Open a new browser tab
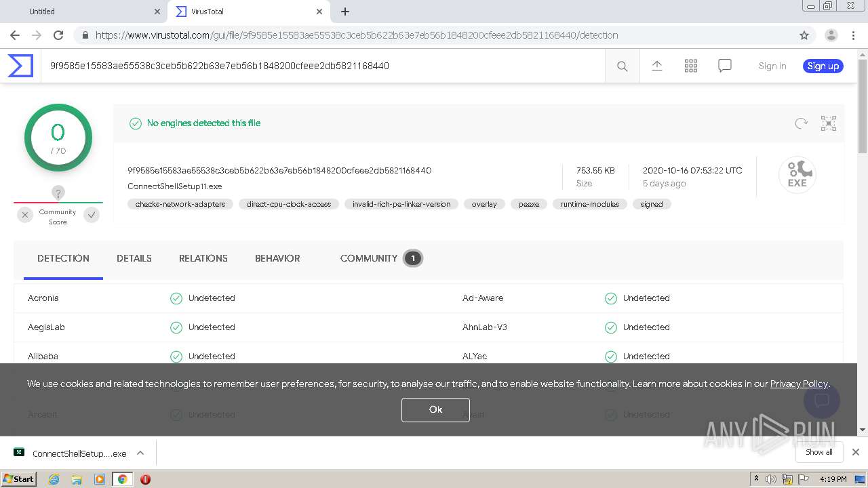 345,12
